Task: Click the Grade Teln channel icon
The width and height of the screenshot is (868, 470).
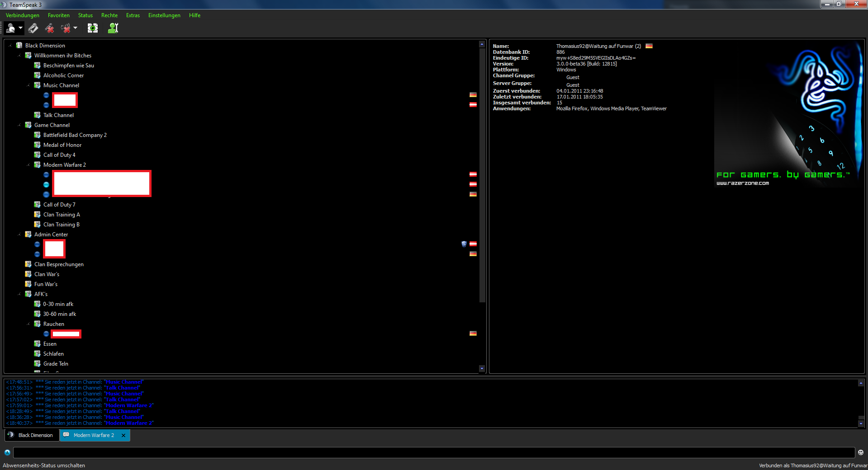Action: (37, 363)
